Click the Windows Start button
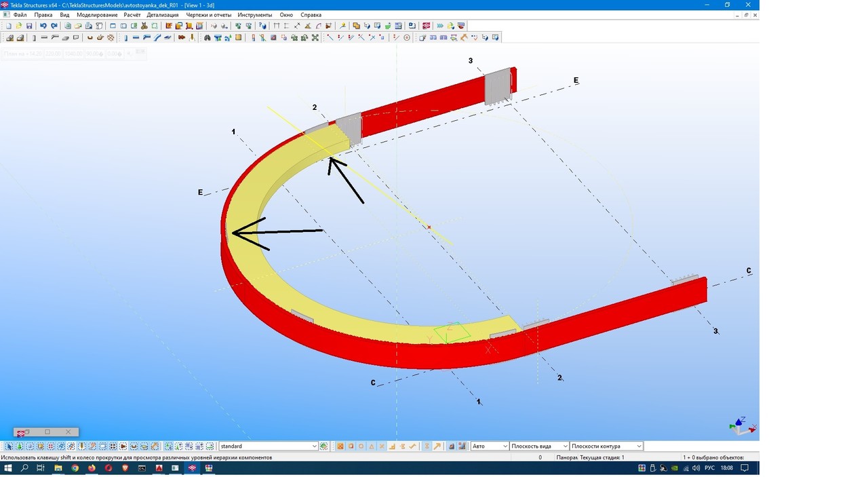 (x=8, y=468)
